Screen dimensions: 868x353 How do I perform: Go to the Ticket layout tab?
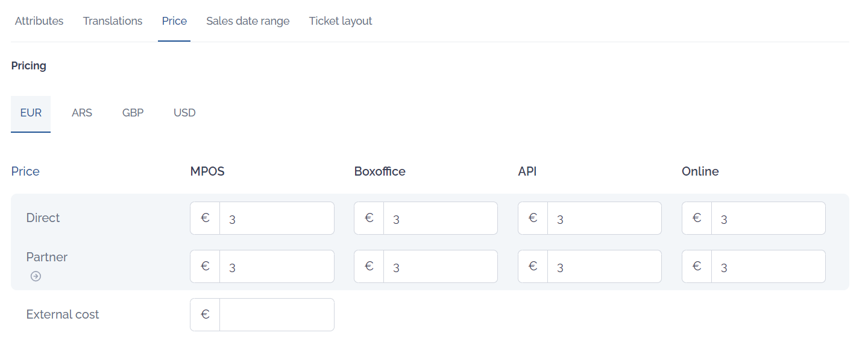(x=341, y=21)
